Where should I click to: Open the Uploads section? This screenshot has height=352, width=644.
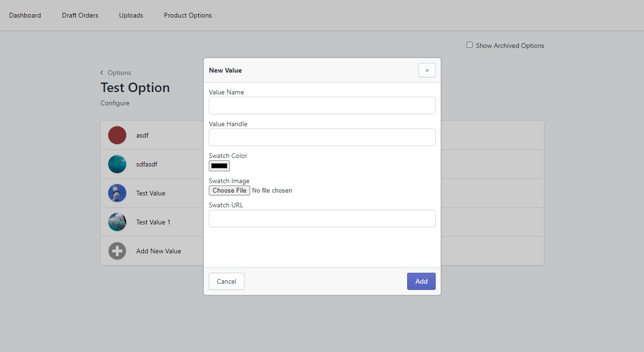131,15
